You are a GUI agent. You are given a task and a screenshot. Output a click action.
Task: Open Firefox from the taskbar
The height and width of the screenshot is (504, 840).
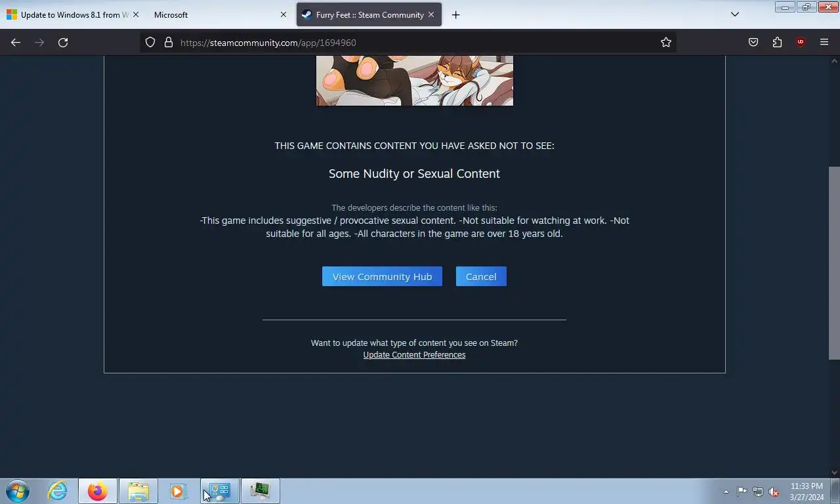coord(98,491)
